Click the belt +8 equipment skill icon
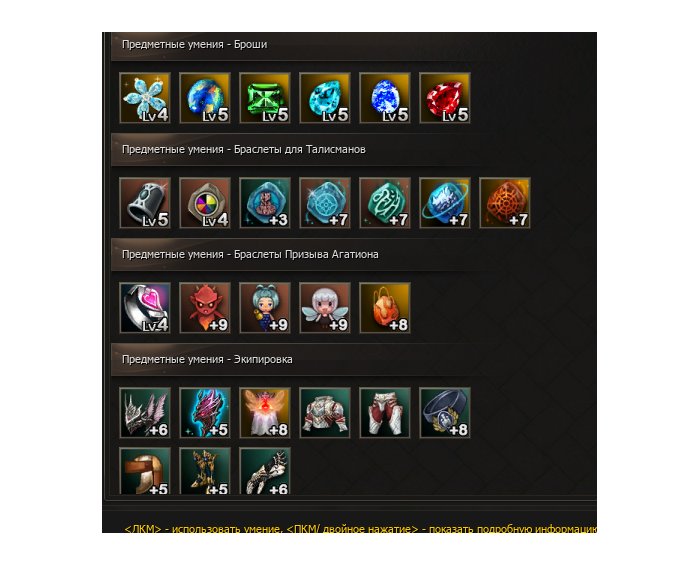The height and width of the screenshot is (565, 699). [x=445, y=413]
